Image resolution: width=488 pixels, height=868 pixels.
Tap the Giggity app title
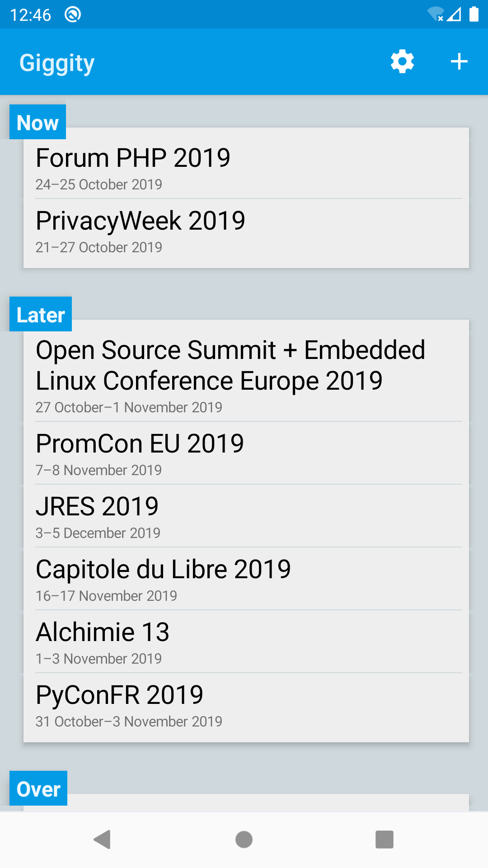[57, 62]
